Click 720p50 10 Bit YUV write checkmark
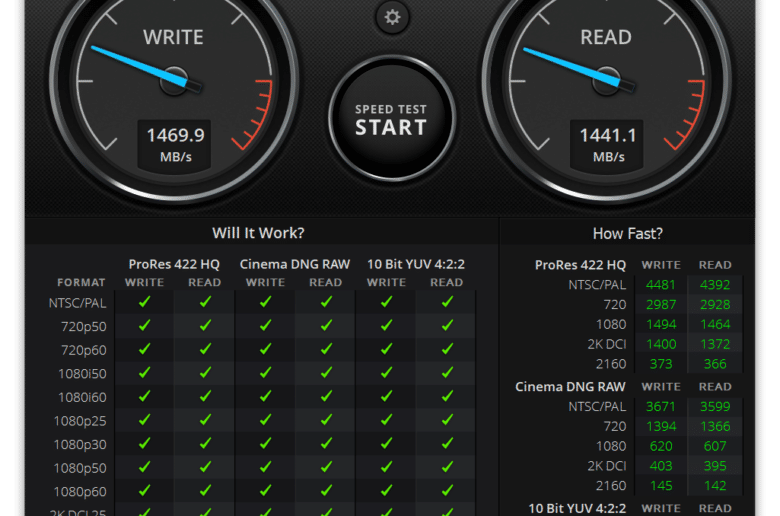780x516 pixels. pyautogui.click(x=387, y=325)
